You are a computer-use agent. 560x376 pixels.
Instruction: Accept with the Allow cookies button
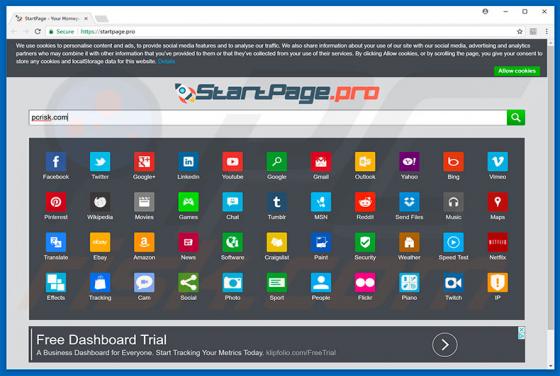click(x=517, y=71)
